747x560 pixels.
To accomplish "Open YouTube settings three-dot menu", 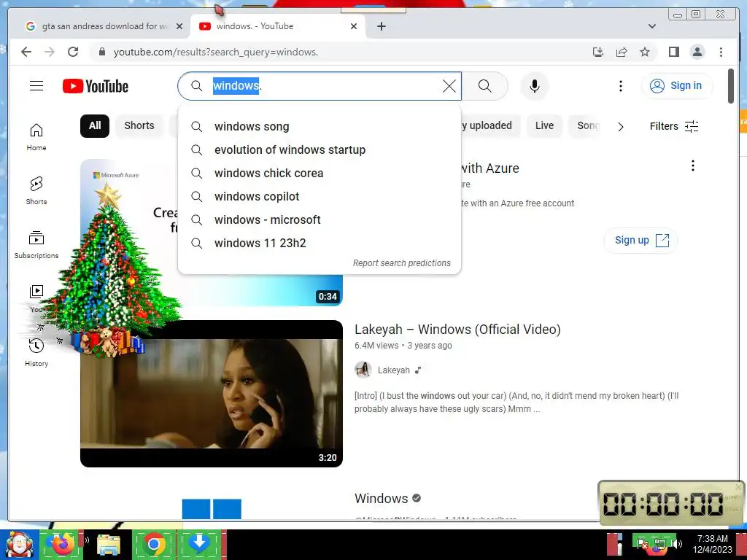I will point(620,86).
